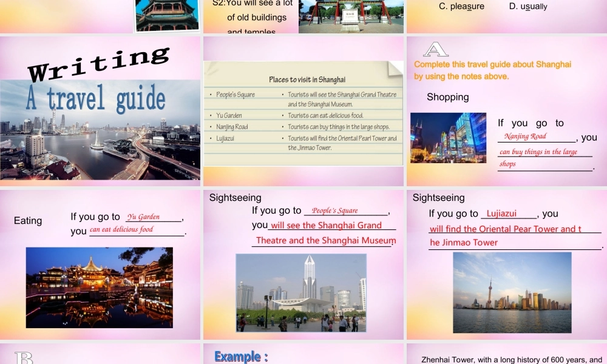Click the temple gate photo on top slide
607x364 pixels.
[x=352, y=13]
